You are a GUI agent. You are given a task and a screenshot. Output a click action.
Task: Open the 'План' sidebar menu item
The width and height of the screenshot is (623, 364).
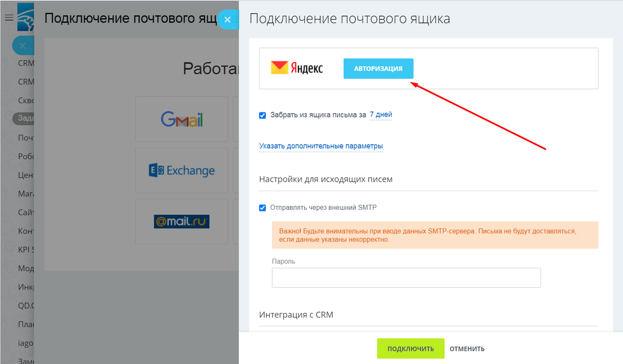point(26,325)
